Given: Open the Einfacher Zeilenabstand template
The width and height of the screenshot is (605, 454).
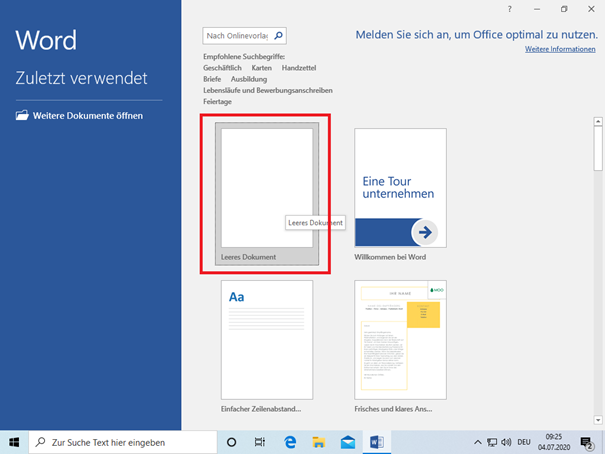Looking at the screenshot, I should coord(267,340).
